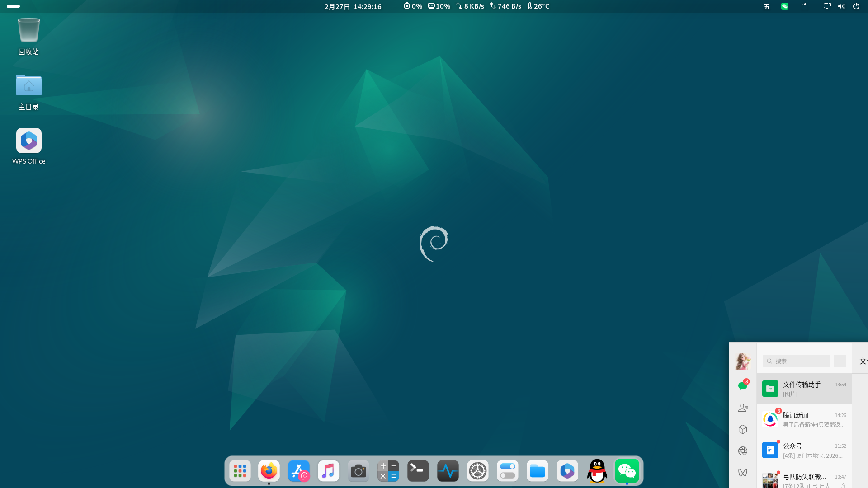Open the shutdown menu via the power icon
The image size is (868, 488).
857,6
